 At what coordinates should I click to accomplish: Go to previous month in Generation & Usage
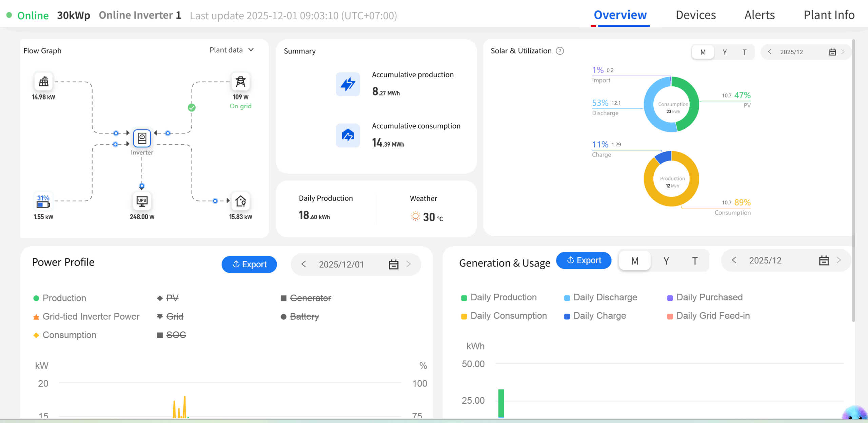(x=734, y=260)
